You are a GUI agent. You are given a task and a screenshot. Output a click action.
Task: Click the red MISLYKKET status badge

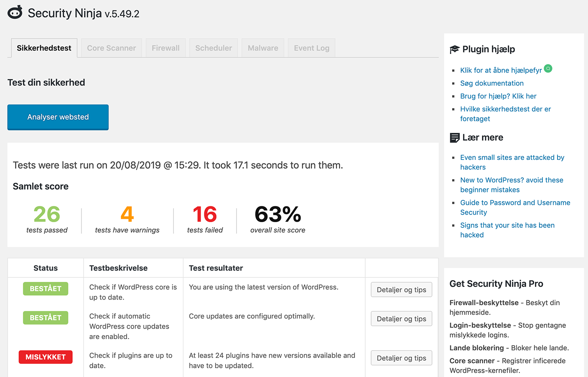tap(45, 357)
